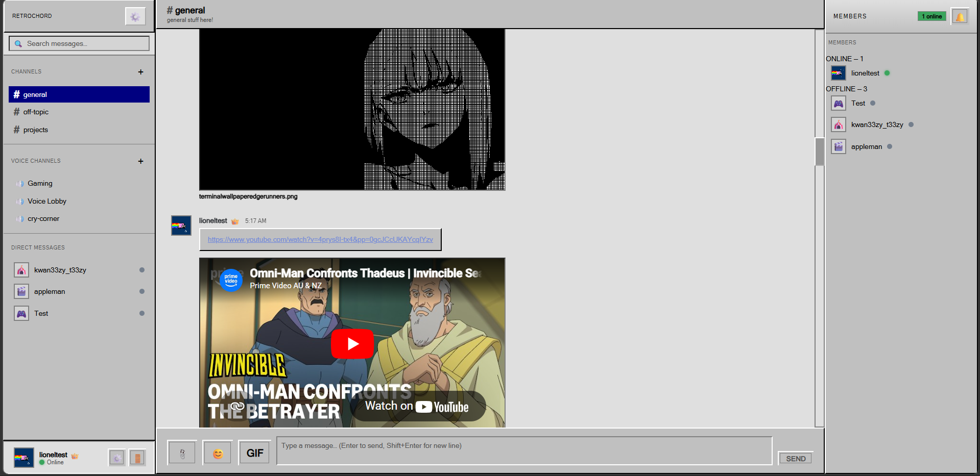Screen dimensions: 980x476
Task: Select appleman name in members list
Action: pyautogui.click(x=866, y=146)
